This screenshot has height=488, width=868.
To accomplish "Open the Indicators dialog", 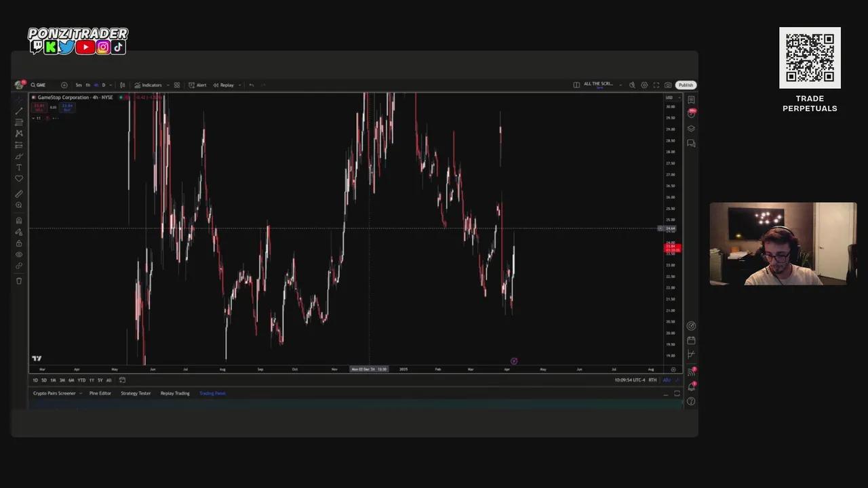I will pos(148,85).
